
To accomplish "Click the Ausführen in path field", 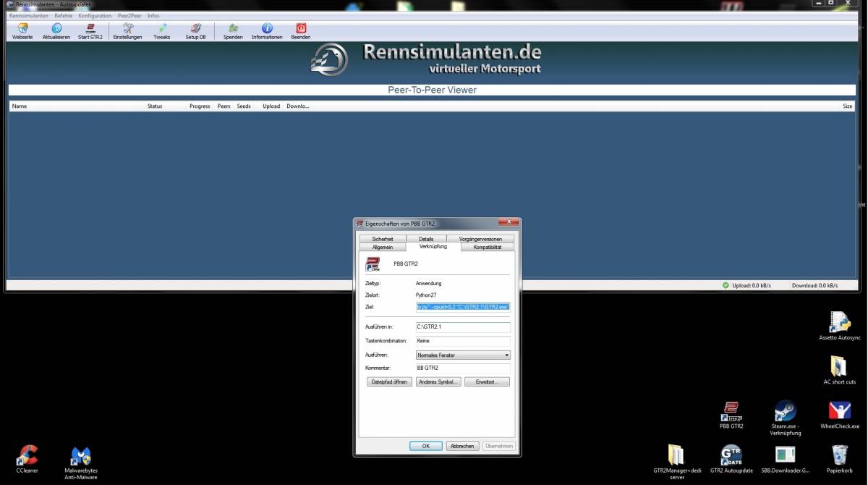I will pos(463,327).
